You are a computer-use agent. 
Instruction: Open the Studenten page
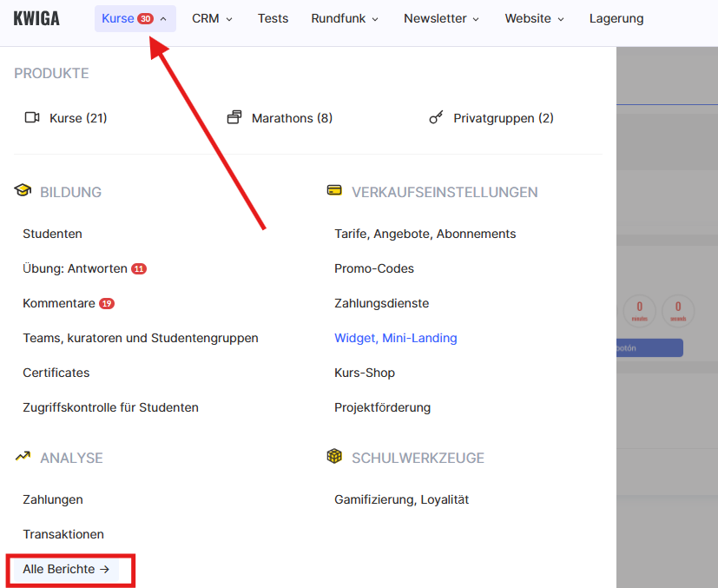pyautogui.click(x=52, y=234)
